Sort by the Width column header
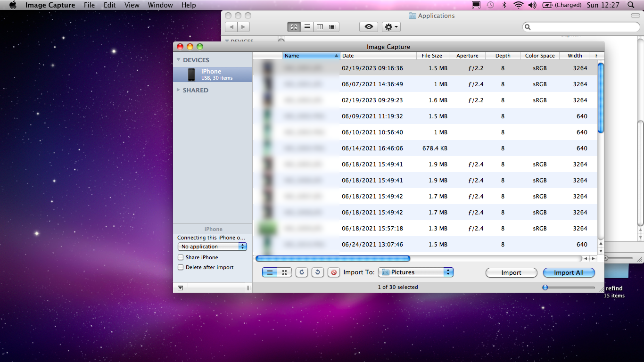Image resolution: width=644 pixels, height=362 pixels. (575, 56)
